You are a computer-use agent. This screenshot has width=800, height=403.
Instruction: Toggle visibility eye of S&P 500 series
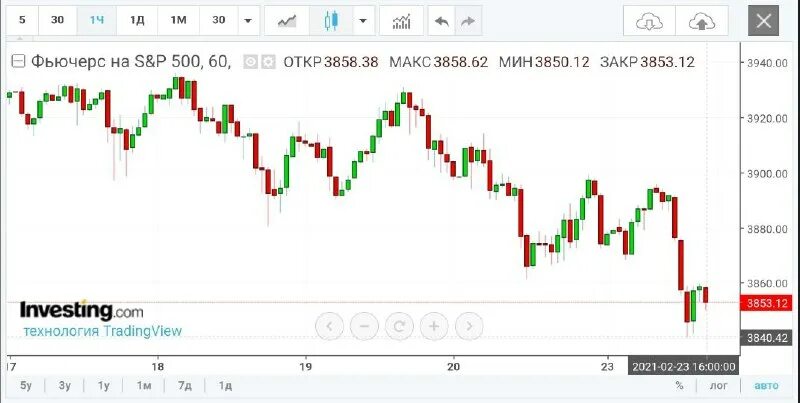coord(251,62)
